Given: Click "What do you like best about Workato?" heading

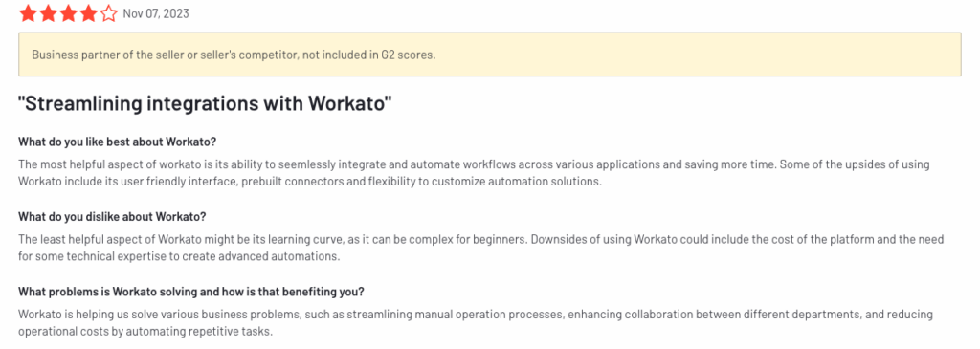Looking at the screenshot, I should pyautogui.click(x=118, y=142).
